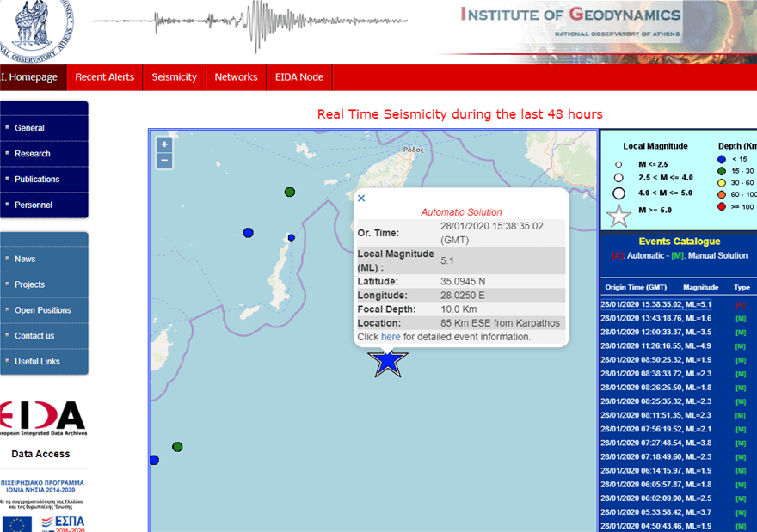This screenshot has height=532, width=757.
Task: Click the Useful Links item
Action: pos(44,362)
